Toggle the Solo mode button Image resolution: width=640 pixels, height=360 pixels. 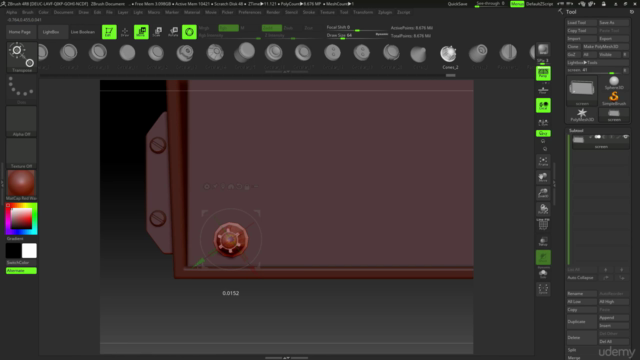(543, 273)
